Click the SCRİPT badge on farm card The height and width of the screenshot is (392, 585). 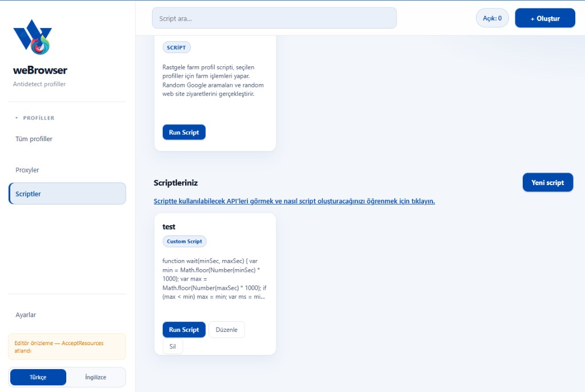[x=177, y=47]
